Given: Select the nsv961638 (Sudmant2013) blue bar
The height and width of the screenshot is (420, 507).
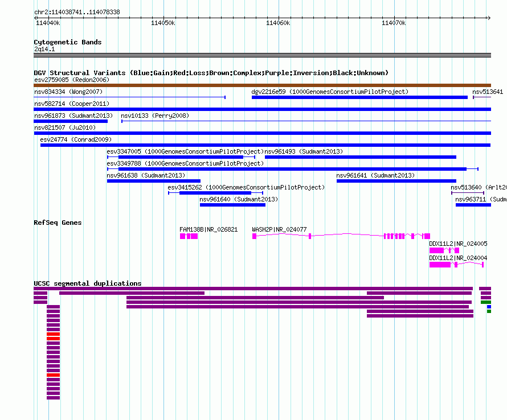Looking at the screenshot, I should click(x=154, y=181).
